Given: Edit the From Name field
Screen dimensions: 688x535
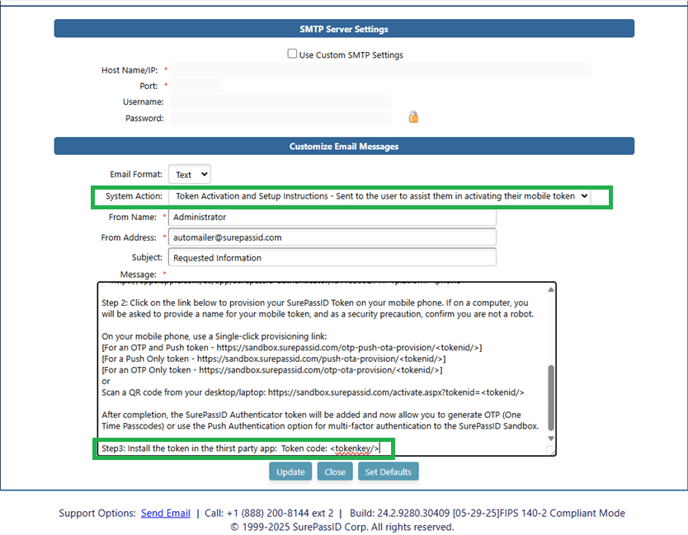Looking at the screenshot, I should point(332,217).
